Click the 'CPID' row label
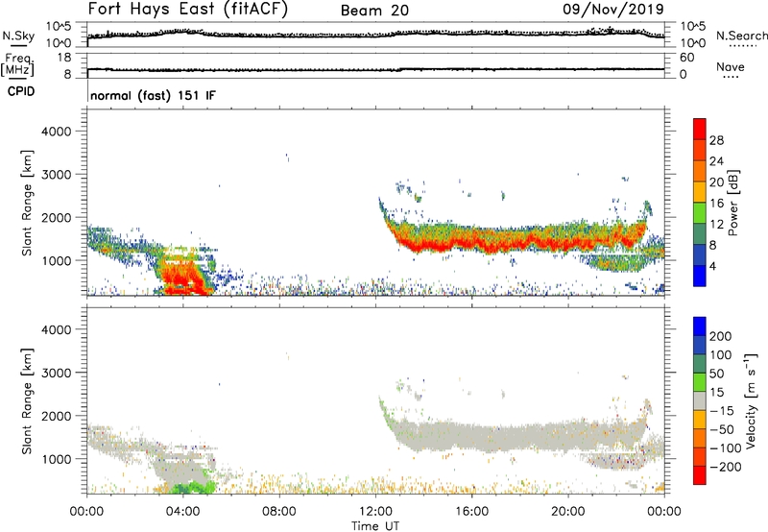Screen dimensions: 768x532 coord(21,91)
